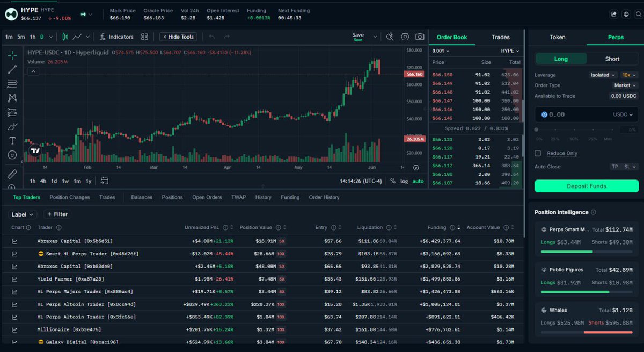Open the 0.001 price grouping dropdown
Image resolution: width=644 pixels, height=352 pixels.
tap(441, 51)
